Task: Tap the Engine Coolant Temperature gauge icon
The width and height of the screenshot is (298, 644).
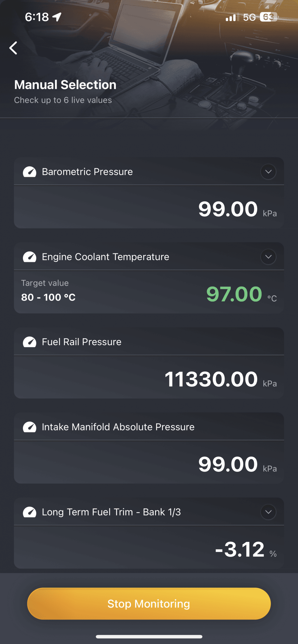Action: [30, 257]
